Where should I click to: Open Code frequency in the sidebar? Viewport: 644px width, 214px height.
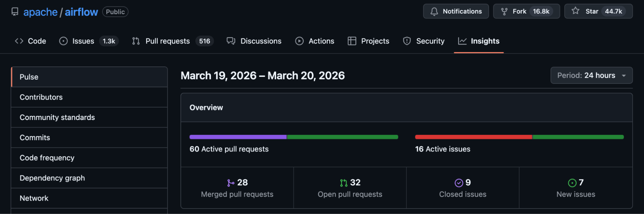(x=47, y=158)
